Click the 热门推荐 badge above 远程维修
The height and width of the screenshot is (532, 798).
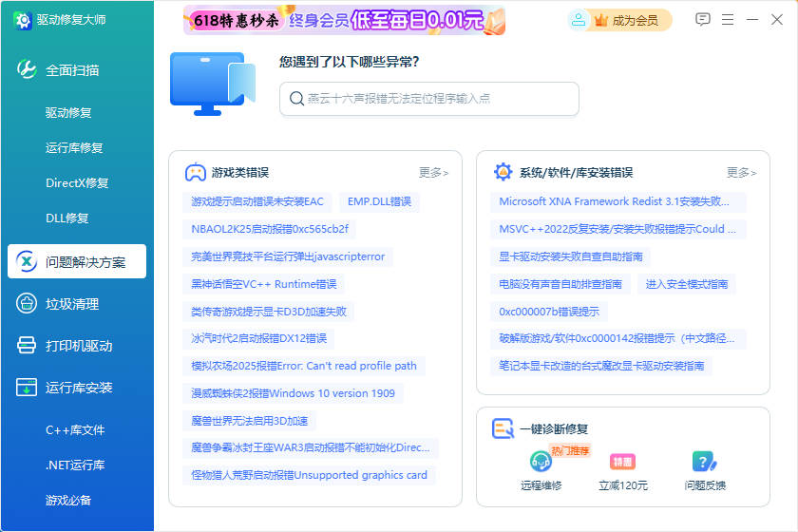[570, 450]
